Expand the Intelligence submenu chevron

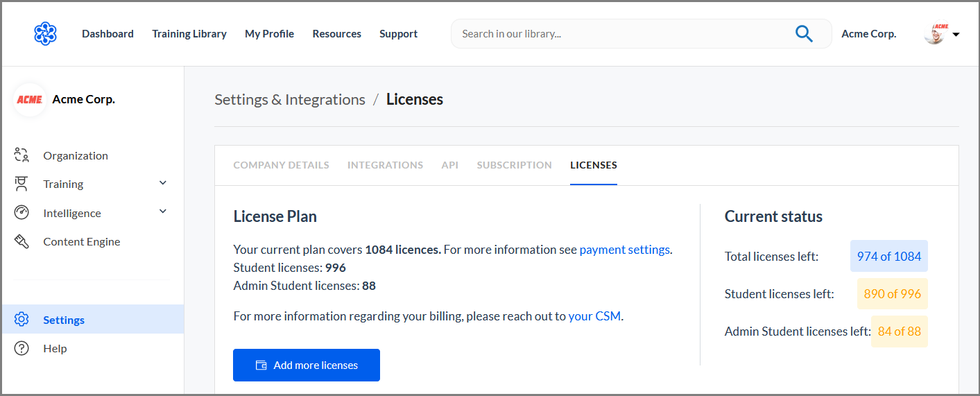click(163, 212)
